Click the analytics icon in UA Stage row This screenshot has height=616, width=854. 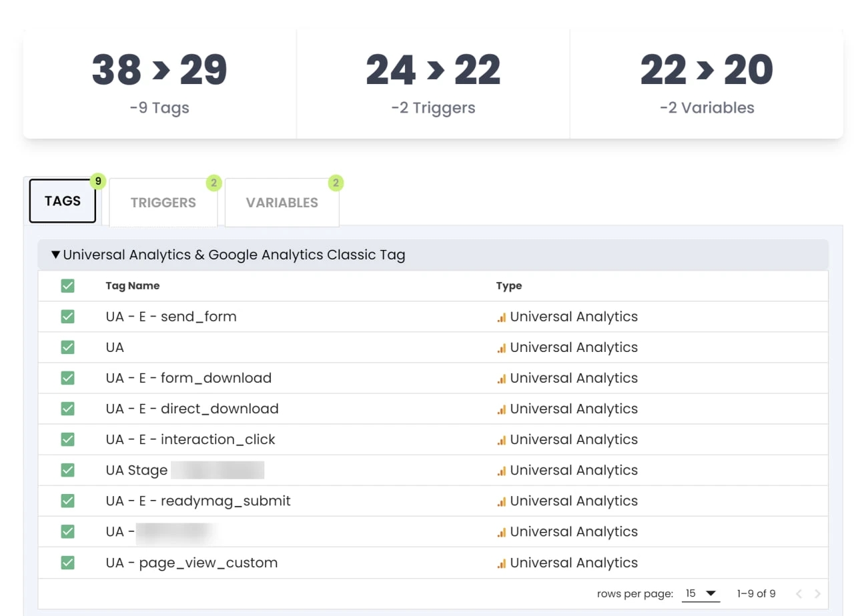click(x=502, y=471)
